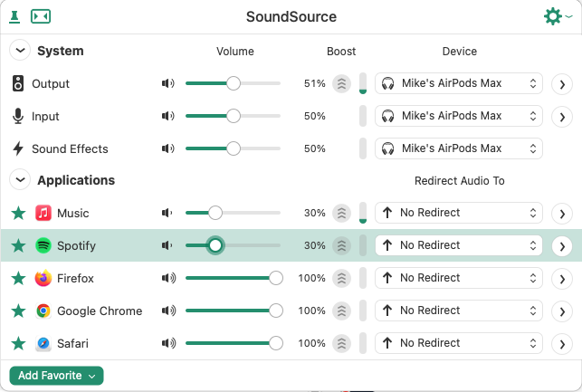
Task: Click the pin window icon
Action: (x=14, y=16)
